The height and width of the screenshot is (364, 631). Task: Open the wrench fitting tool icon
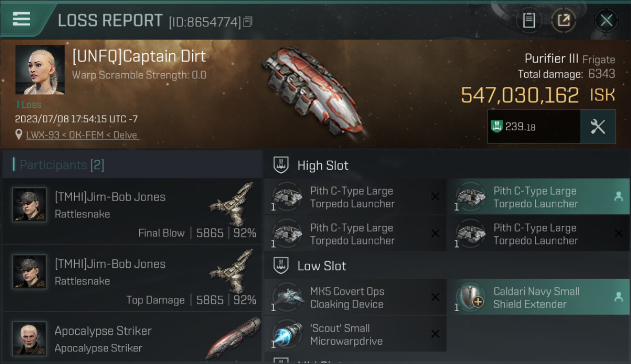point(598,127)
